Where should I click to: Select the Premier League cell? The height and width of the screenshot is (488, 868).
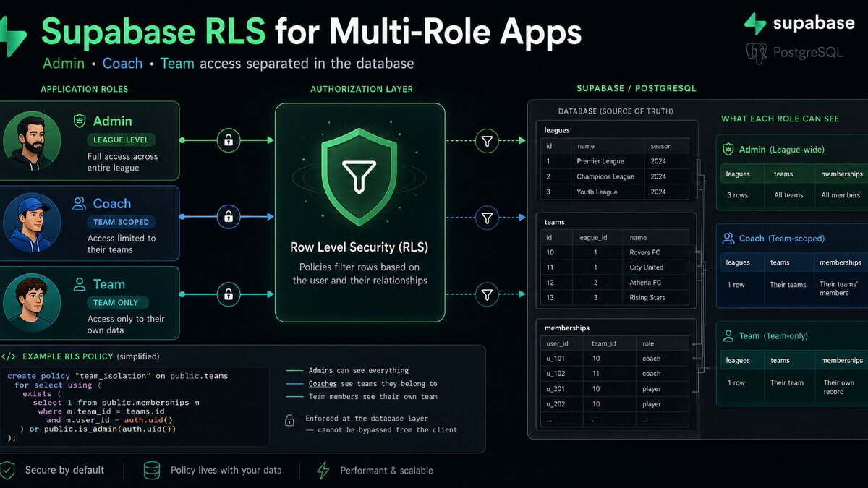click(600, 161)
